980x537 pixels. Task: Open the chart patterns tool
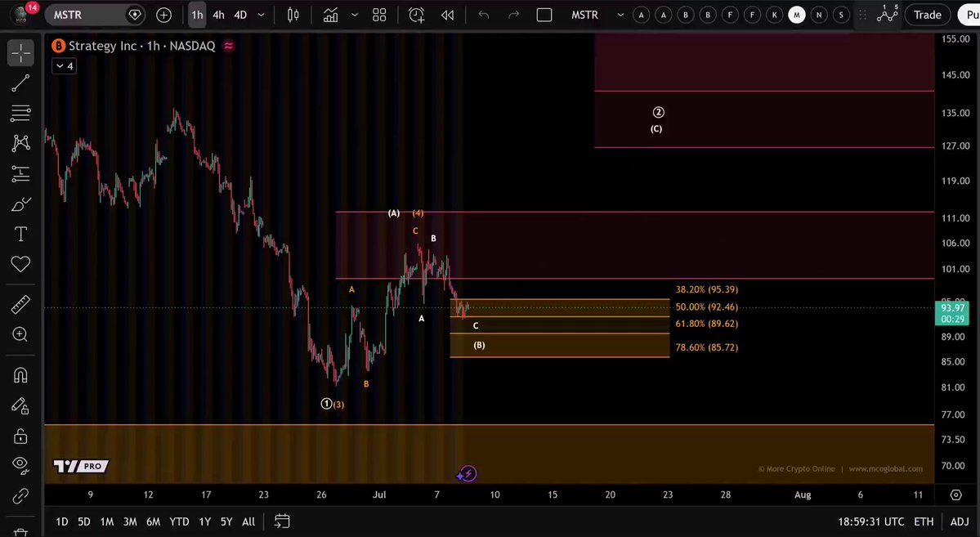pos(20,143)
